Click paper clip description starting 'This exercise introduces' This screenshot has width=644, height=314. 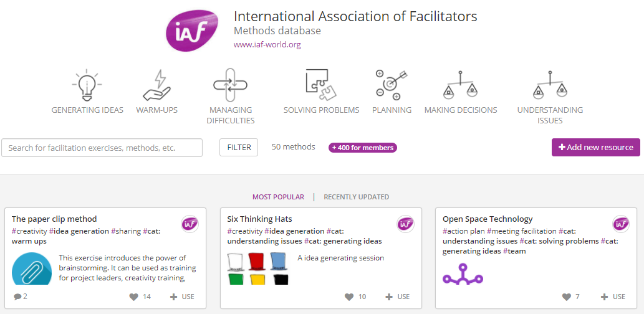pos(127,269)
